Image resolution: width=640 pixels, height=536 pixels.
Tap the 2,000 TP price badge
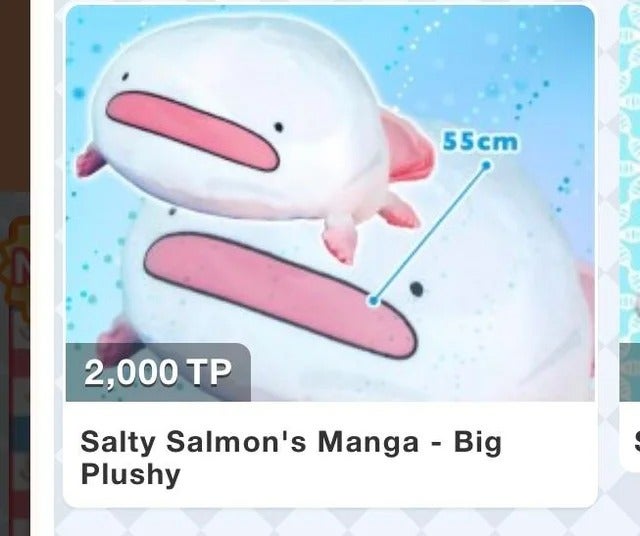pyautogui.click(x=158, y=372)
